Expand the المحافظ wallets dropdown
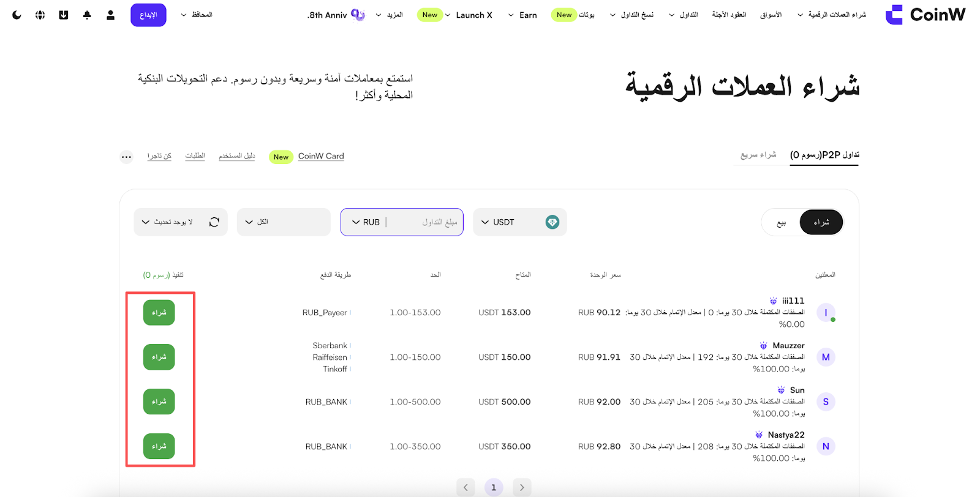Viewport: 980px width, 497px height. [x=197, y=15]
